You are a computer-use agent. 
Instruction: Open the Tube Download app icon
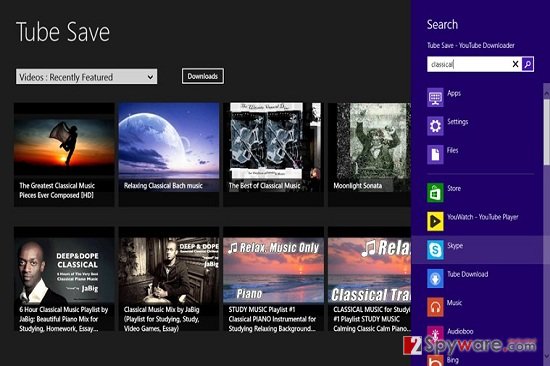coord(435,279)
